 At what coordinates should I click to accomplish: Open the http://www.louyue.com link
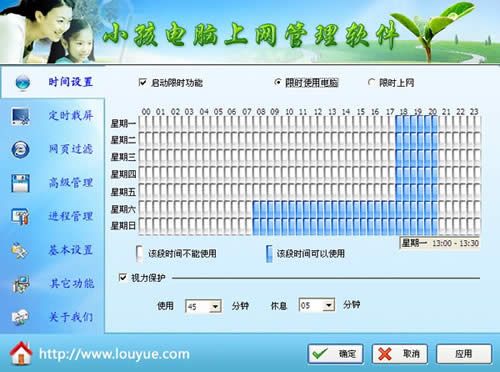coord(114,354)
